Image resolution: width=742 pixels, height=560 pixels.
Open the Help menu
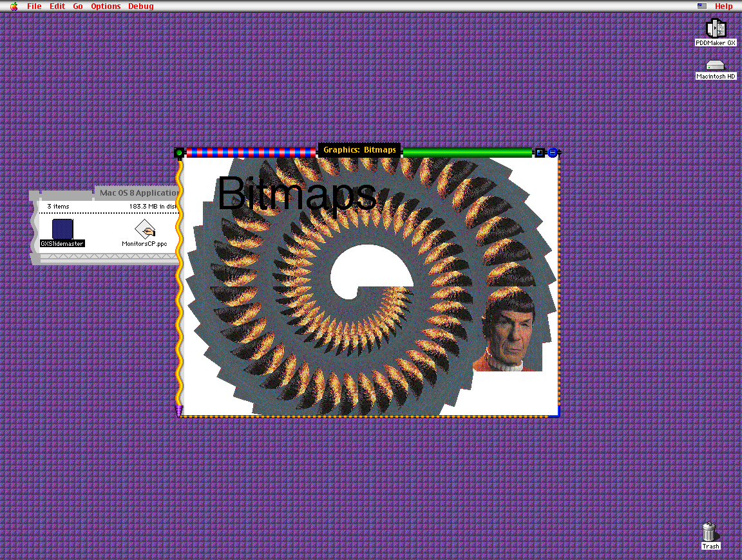[x=723, y=6]
